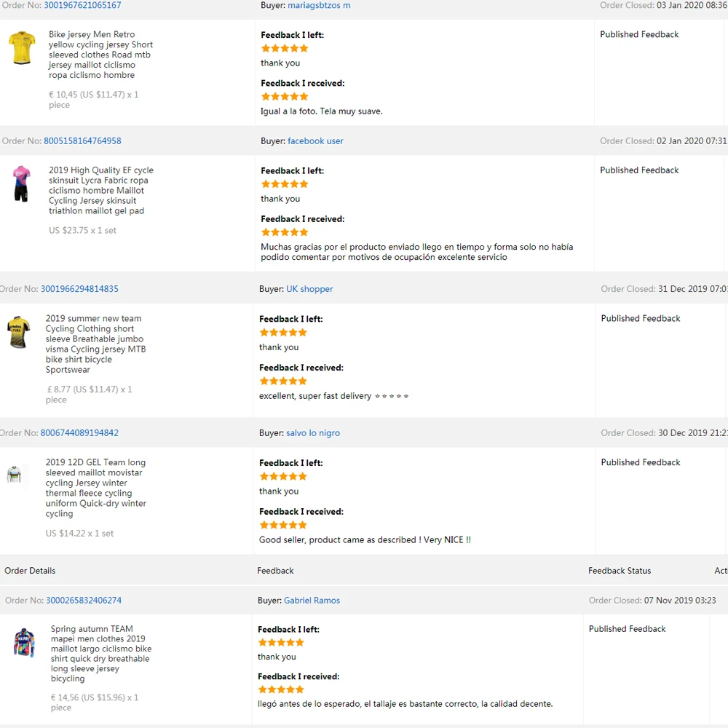Open the facebook user buyer link
This screenshot has width=728, height=728.
tap(315, 141)
